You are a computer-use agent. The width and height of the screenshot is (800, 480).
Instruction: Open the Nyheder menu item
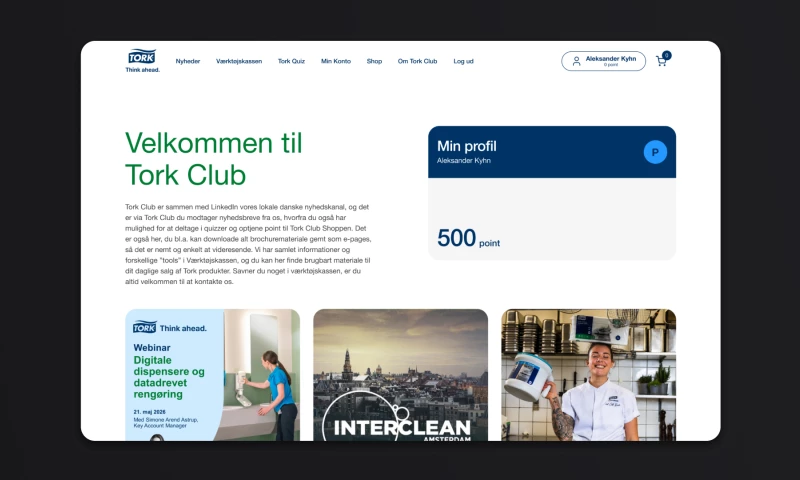[188, 61]
